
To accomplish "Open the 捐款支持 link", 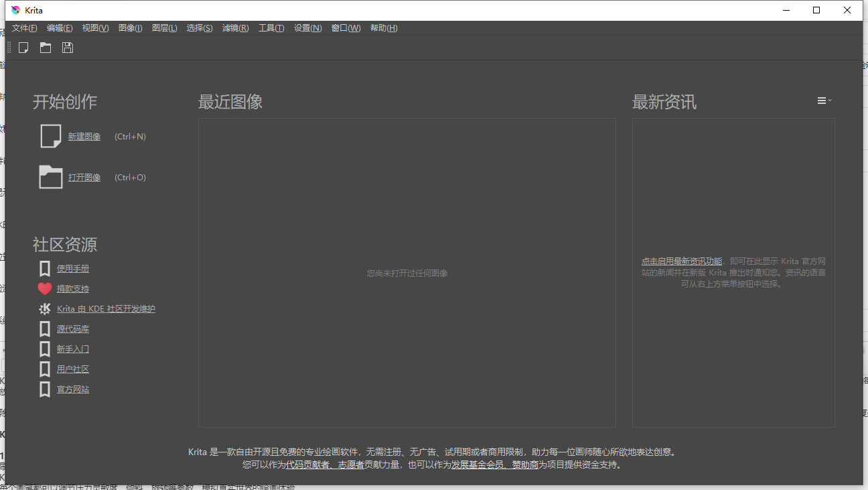I will coord(73,289).
